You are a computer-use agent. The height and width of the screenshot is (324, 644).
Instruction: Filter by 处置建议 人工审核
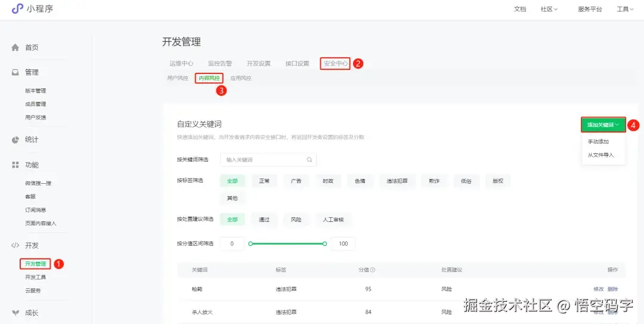tap(333, 220)
